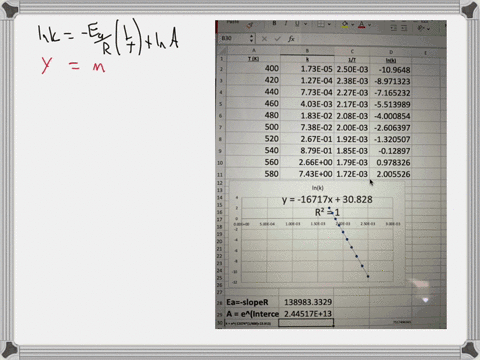Click cell containing 8.79E-01

307,151
